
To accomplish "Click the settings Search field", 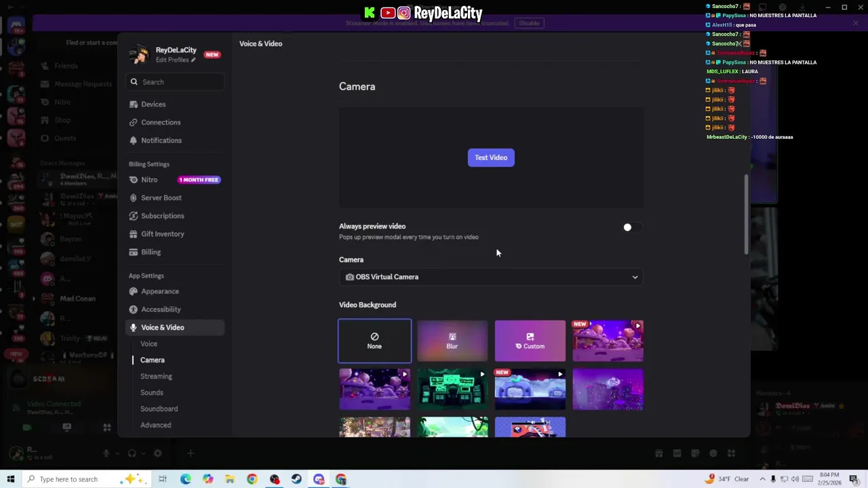I will click(x=175, y=82).
